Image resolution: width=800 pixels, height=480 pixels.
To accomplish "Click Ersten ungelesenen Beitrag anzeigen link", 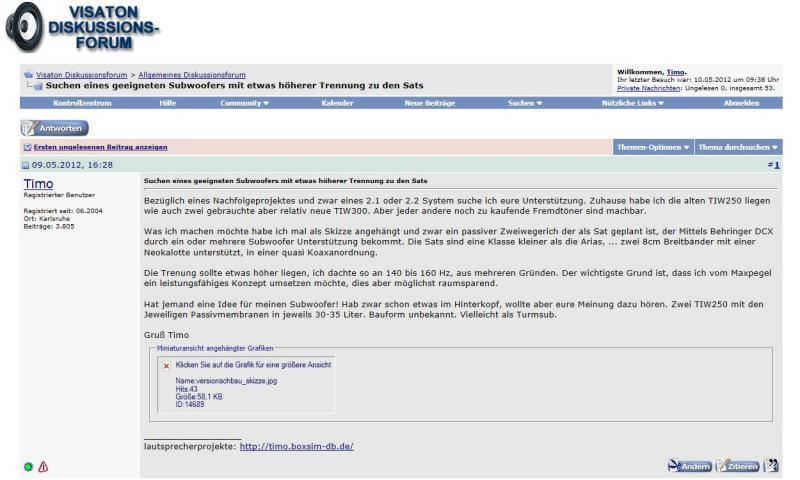I will click(101, 147).
